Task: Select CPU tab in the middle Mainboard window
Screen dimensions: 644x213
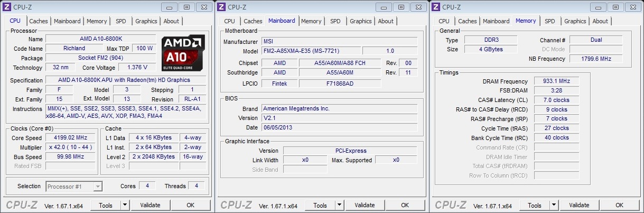Action: [x=229, y=21]
